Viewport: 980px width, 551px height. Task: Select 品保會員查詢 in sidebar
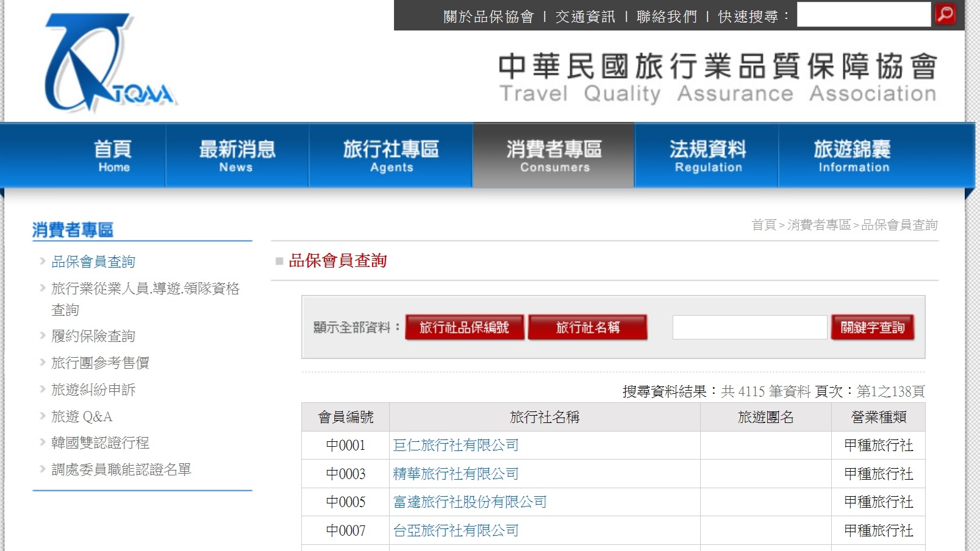(93, 261)
